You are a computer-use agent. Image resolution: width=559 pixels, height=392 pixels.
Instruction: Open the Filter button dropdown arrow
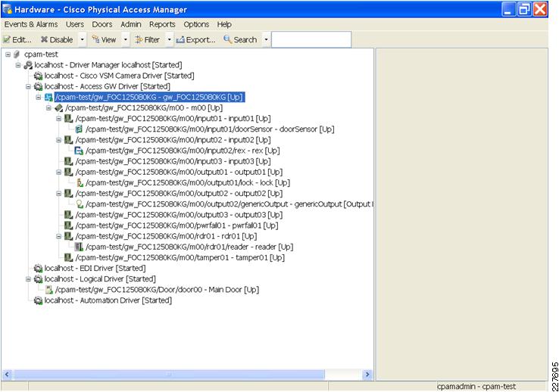tap(170, 39)
